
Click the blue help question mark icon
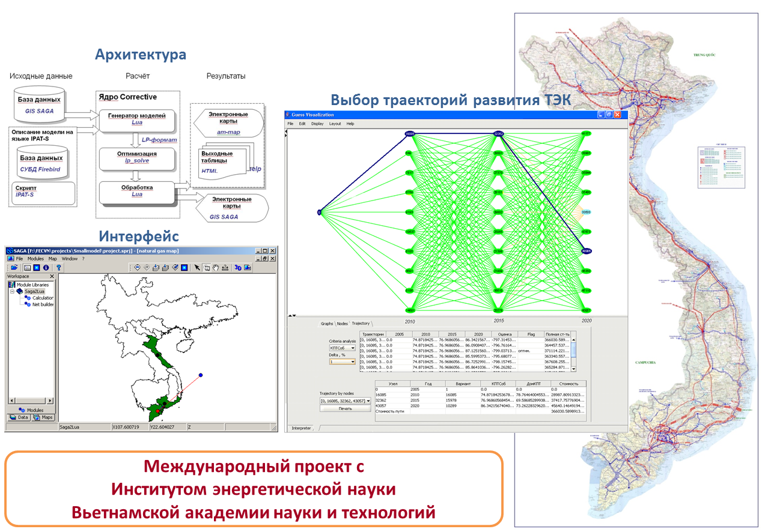pos(59,267)
